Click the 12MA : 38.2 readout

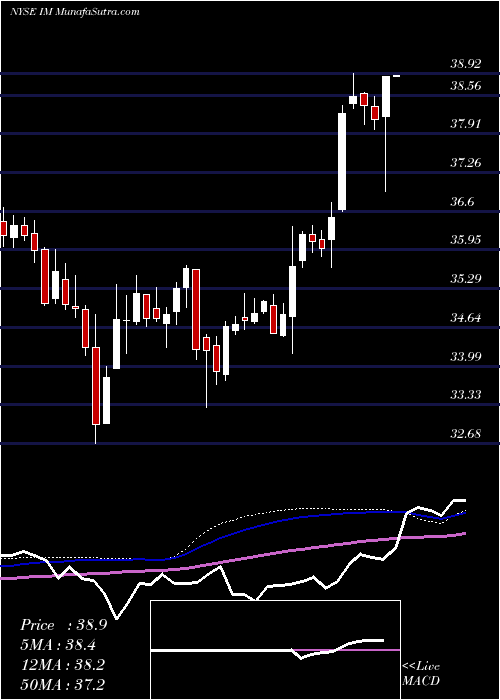[x=62, y=665]
